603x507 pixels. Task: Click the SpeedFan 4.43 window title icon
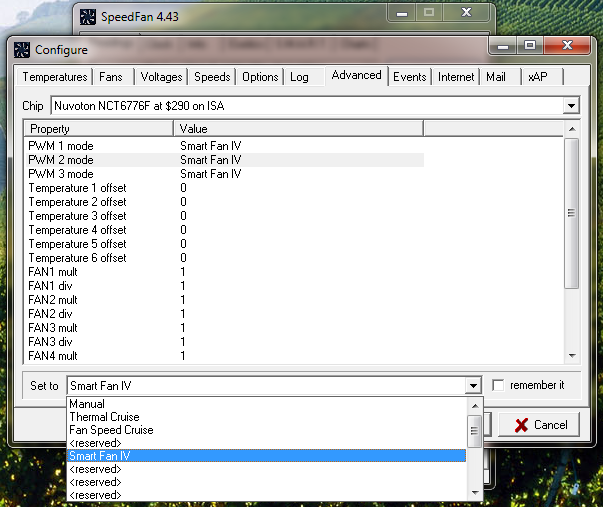coord(88,17)
